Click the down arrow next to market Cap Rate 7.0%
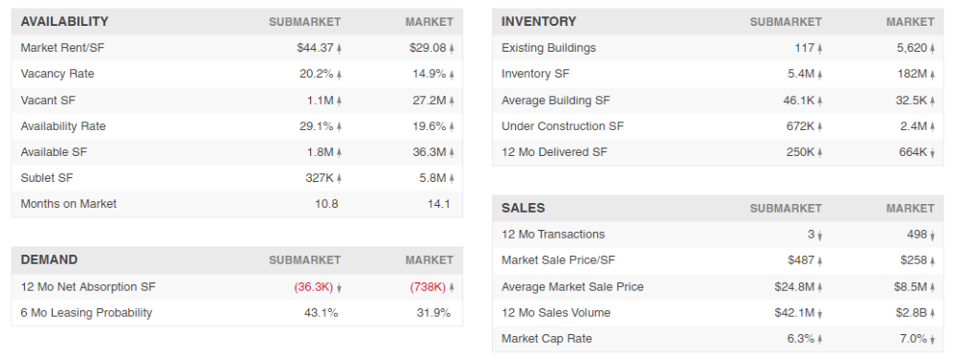980x360 pixels. pyautogui.click(x=932, y=339)
